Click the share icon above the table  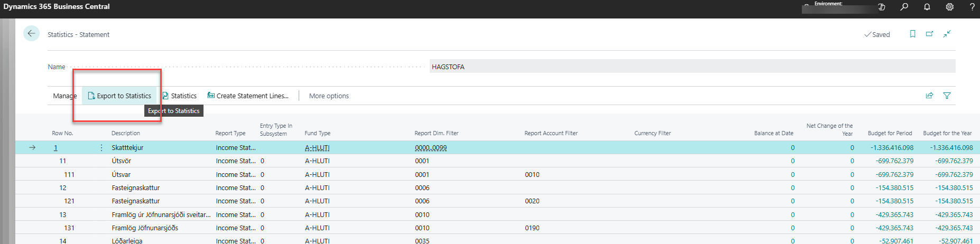930,96
